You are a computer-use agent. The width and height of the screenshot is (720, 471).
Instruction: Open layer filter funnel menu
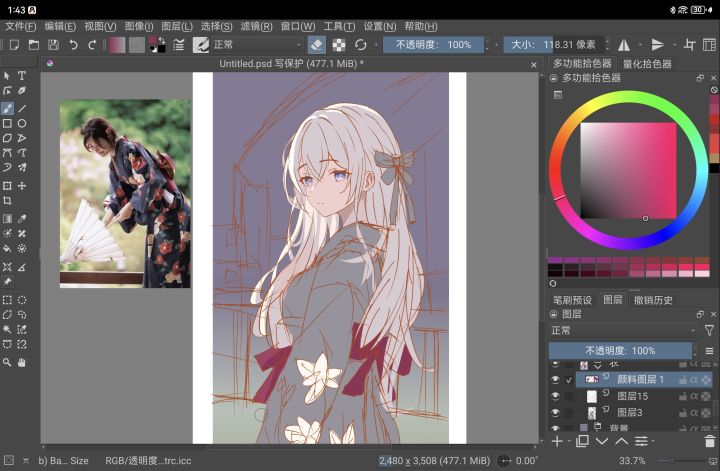coord(709,330)
